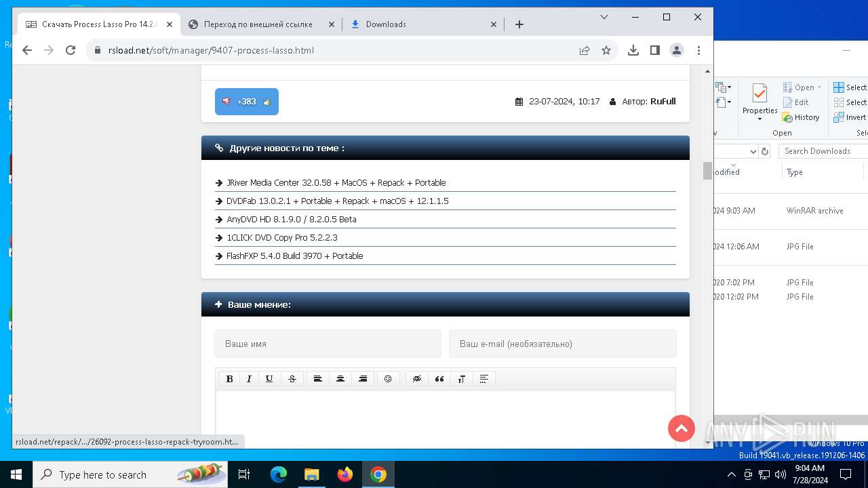Open Windows Start menu
The height and width of the screenshot is (488, 868).
coord(16,474)
